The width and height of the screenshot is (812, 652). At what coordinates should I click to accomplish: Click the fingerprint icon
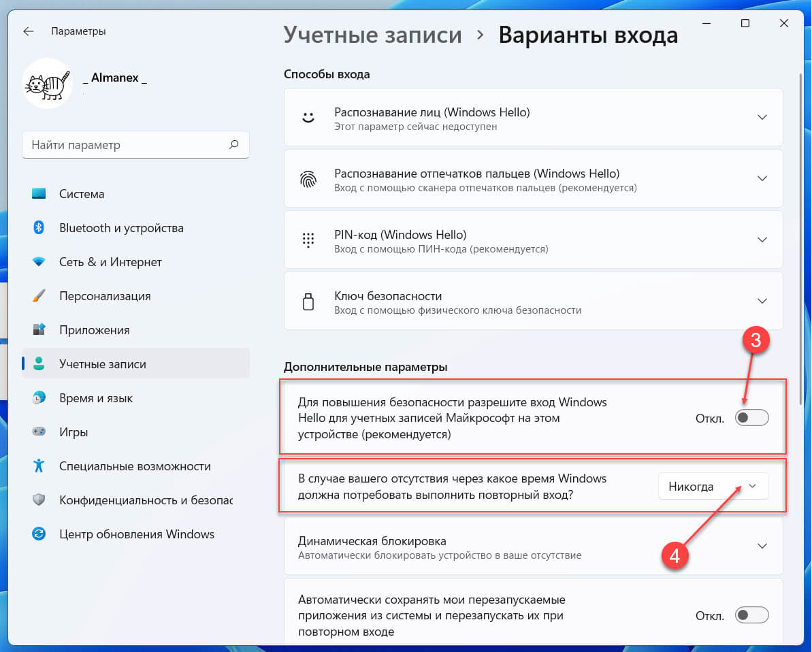(x=308, y=179)
